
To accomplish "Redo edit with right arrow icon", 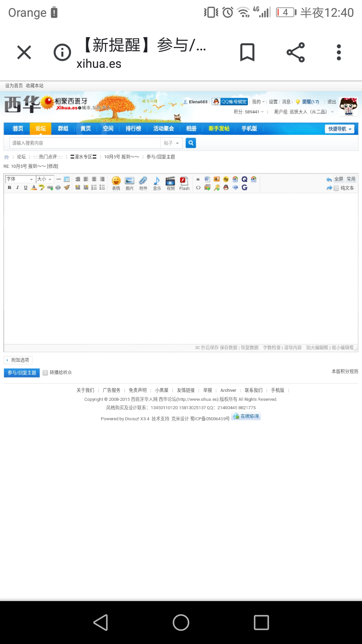I will tap(329, 188).
